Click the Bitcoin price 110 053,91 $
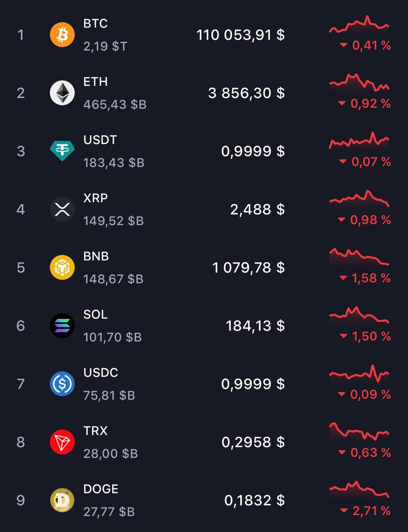408x532 pixels. [x=241, y=35]
